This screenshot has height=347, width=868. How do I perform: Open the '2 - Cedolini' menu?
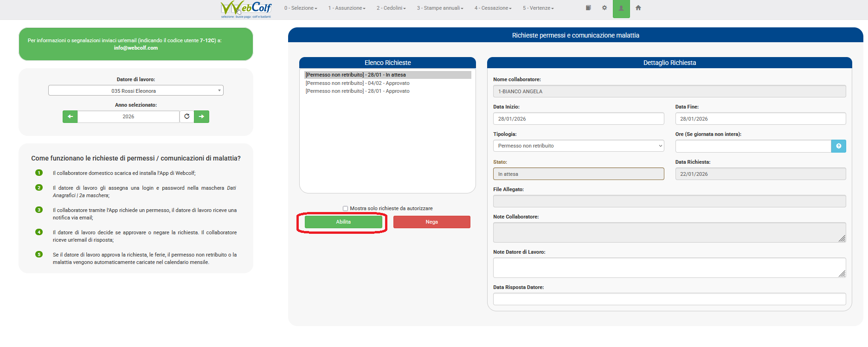coord(391,8)
